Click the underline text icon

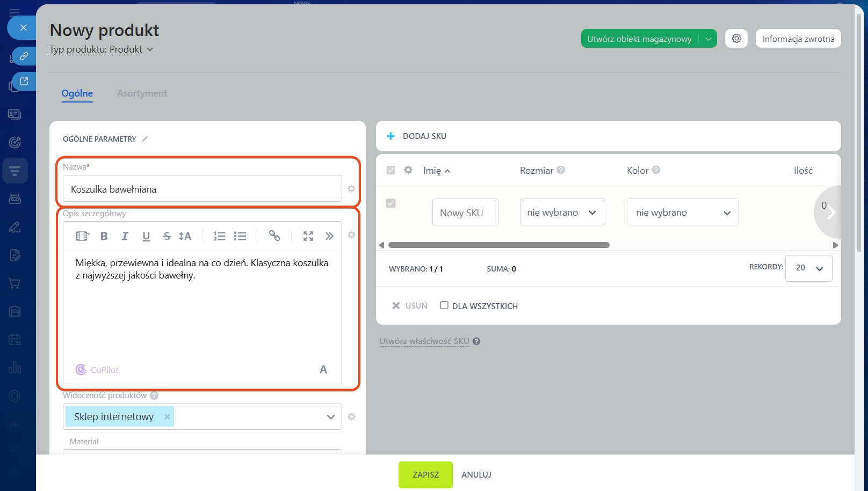click(x=146, y=236)
